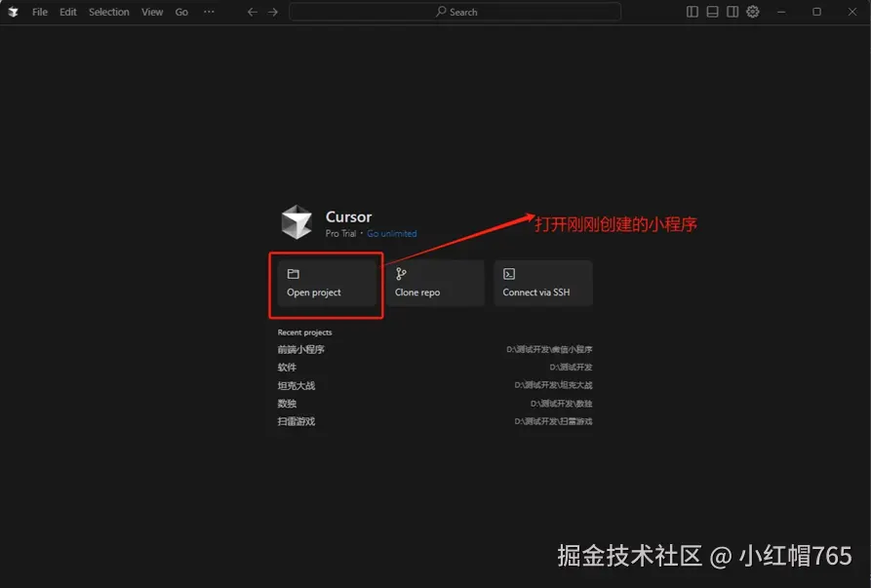Go back with the left arrow
The image size is (871, 588).
(253, 12)
